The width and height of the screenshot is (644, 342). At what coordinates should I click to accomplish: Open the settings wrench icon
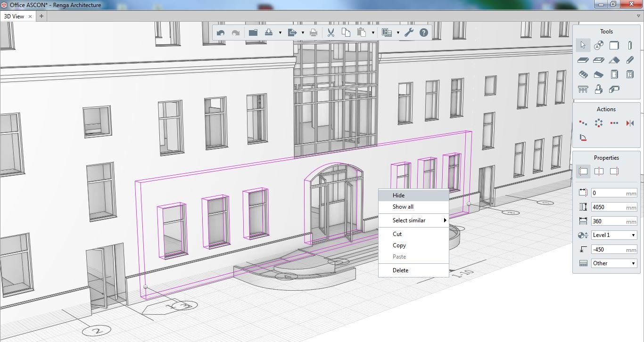click(409, 33)
